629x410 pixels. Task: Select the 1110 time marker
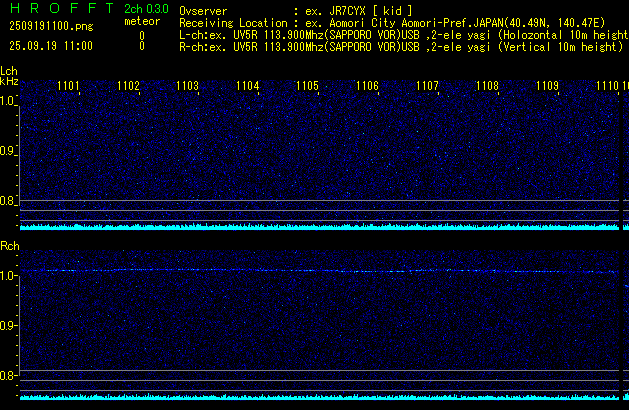[606, 86]
